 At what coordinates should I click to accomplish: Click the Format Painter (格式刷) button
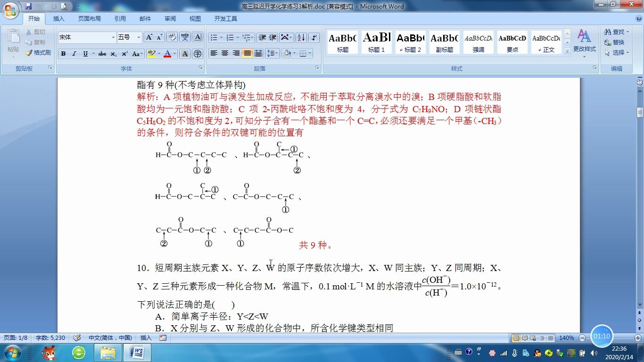tap(38, 53)
